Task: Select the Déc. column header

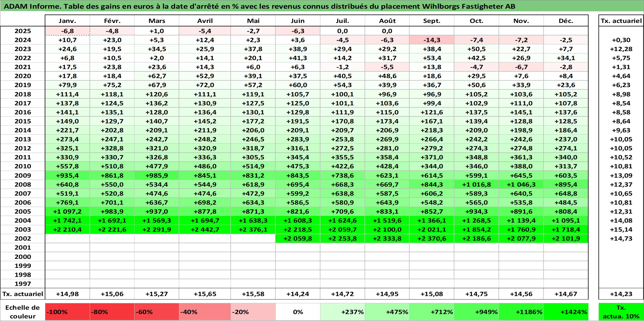Action: [x=566, y=21]
